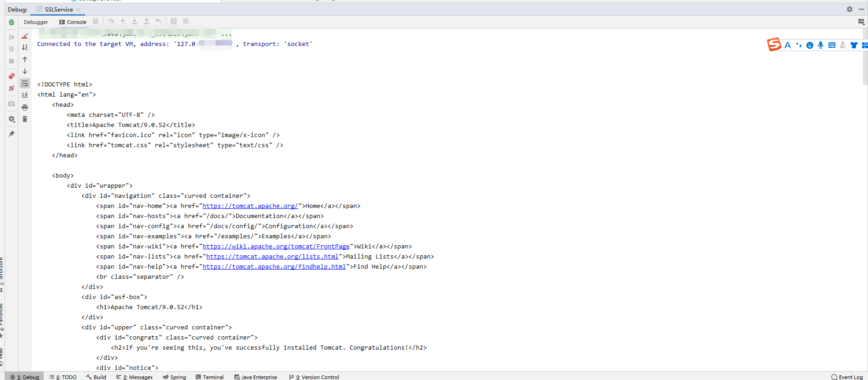Toggle soft-wrap in the console
Screen dimensions: 868x380
click(x=25, y=83)
